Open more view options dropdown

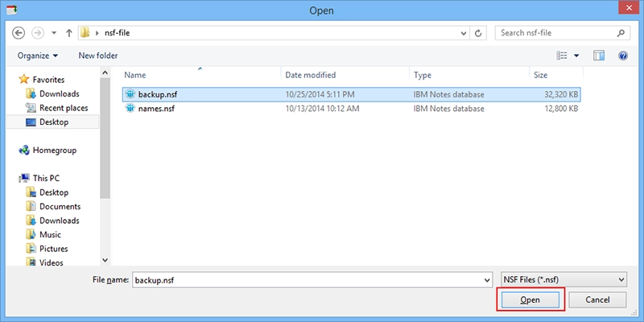point(576,56)
